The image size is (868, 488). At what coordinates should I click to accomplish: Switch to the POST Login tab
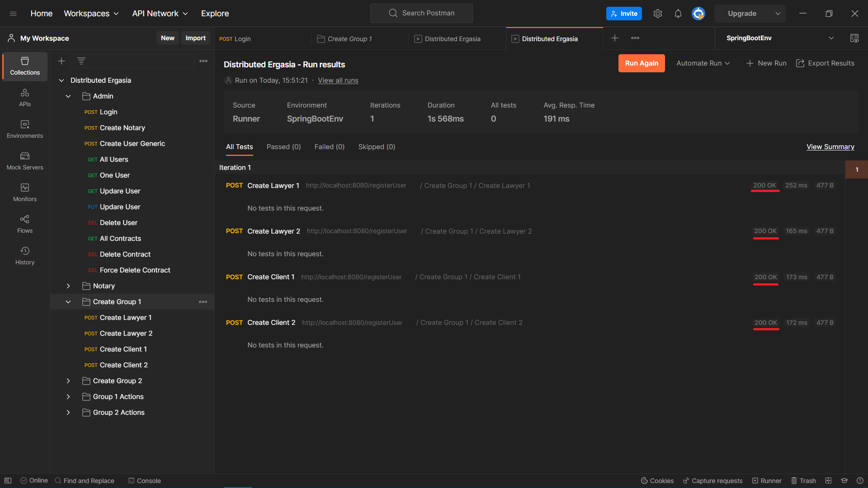pos(262,39)
